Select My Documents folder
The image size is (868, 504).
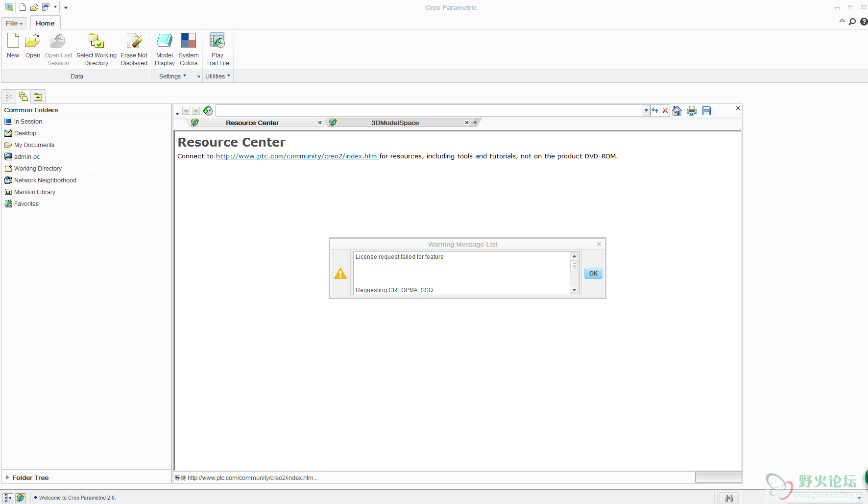click(29, 145)
